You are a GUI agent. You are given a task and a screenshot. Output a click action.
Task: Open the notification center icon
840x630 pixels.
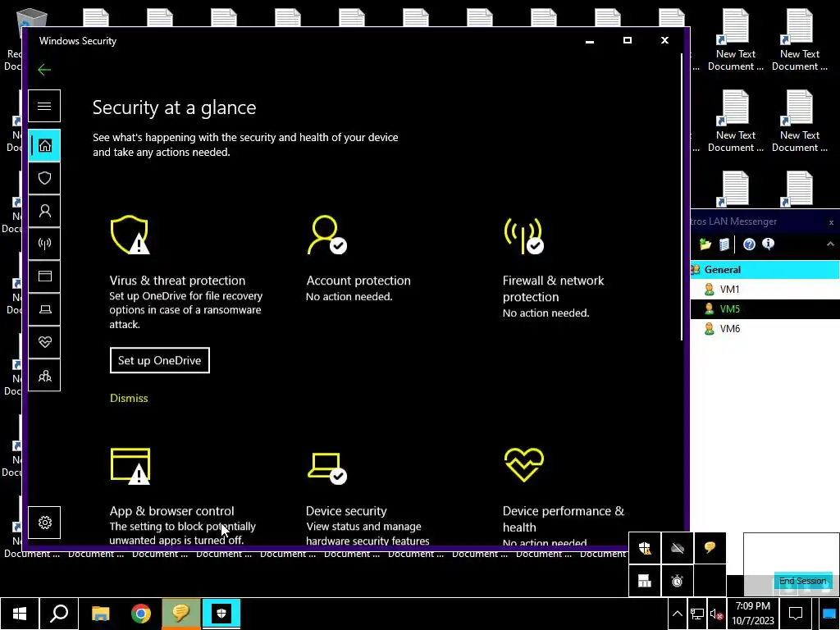point(796,614)
